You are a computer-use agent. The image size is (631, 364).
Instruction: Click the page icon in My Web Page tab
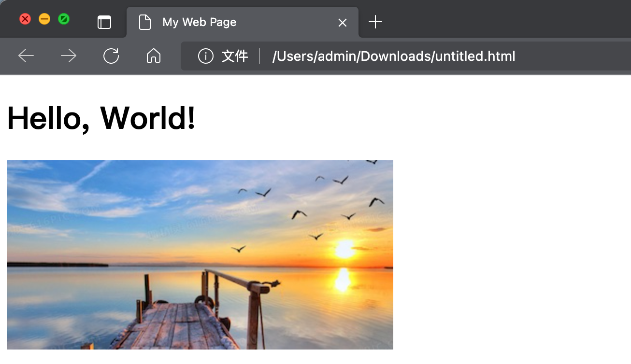pos(144,22)
